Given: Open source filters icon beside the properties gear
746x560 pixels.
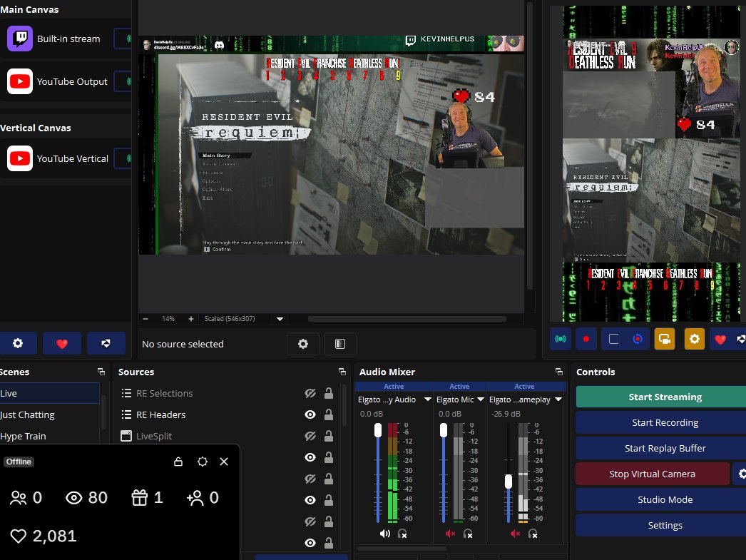Looking at the screenshot, I should 339,344.
